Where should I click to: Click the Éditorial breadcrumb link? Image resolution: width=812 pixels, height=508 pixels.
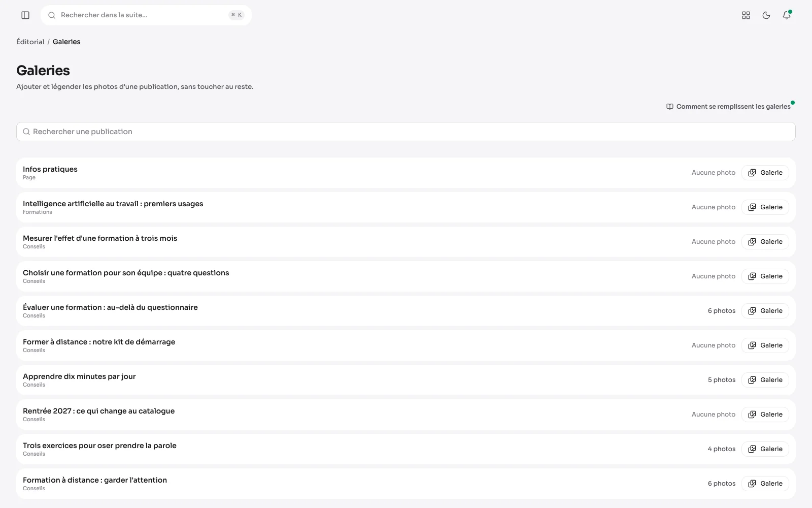[30, 42]
